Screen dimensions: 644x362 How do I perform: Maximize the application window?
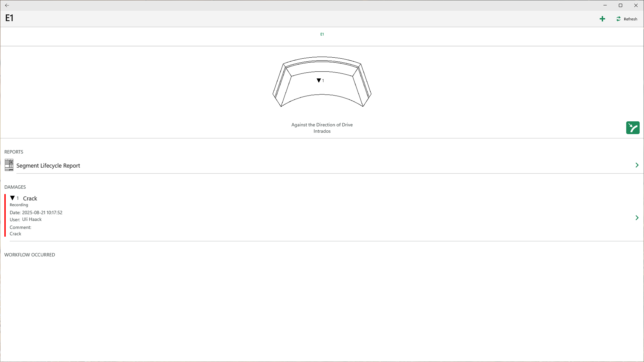click(621, 5)
